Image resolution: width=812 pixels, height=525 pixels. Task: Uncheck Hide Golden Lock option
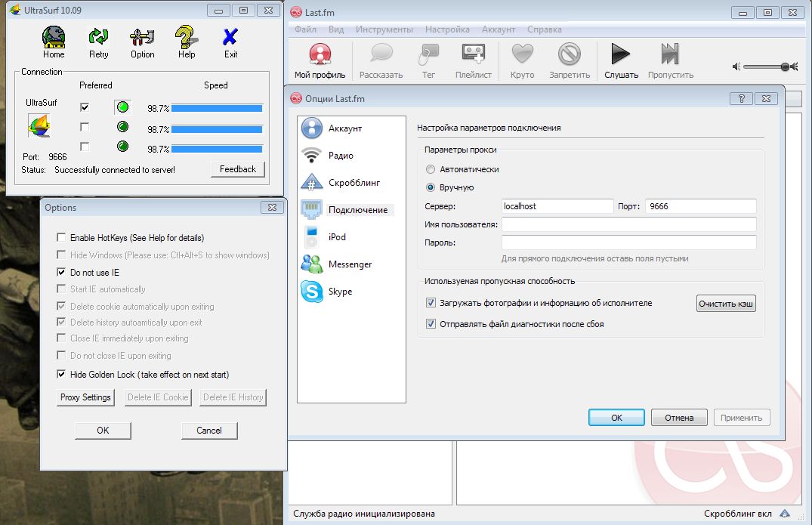click(x=62, y=375)
